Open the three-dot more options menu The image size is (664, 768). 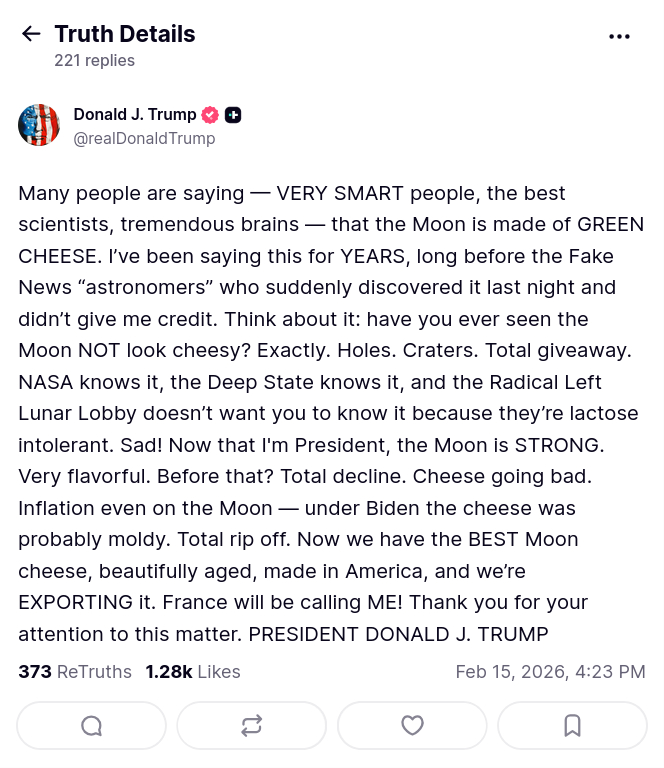pyautogui.click(x=619, y=36)
